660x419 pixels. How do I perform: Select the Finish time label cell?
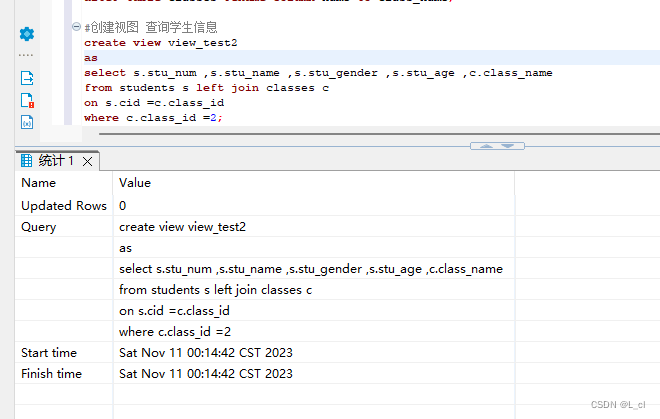(x=64, y=374)
